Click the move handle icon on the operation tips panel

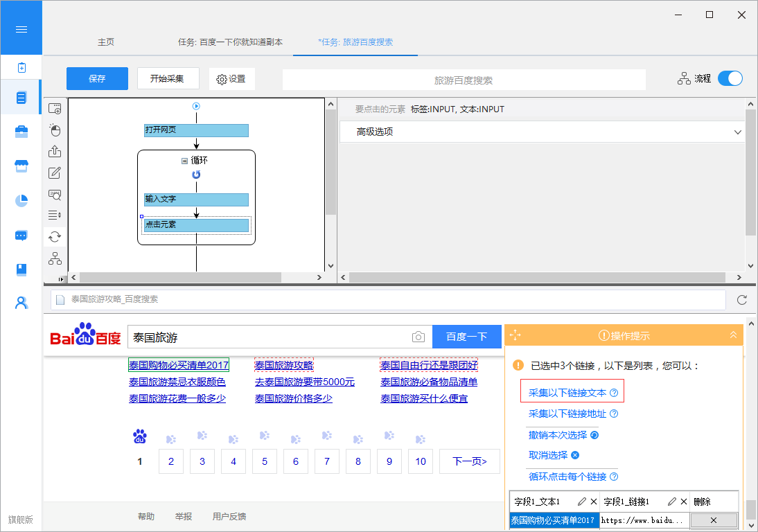(515, 335)
